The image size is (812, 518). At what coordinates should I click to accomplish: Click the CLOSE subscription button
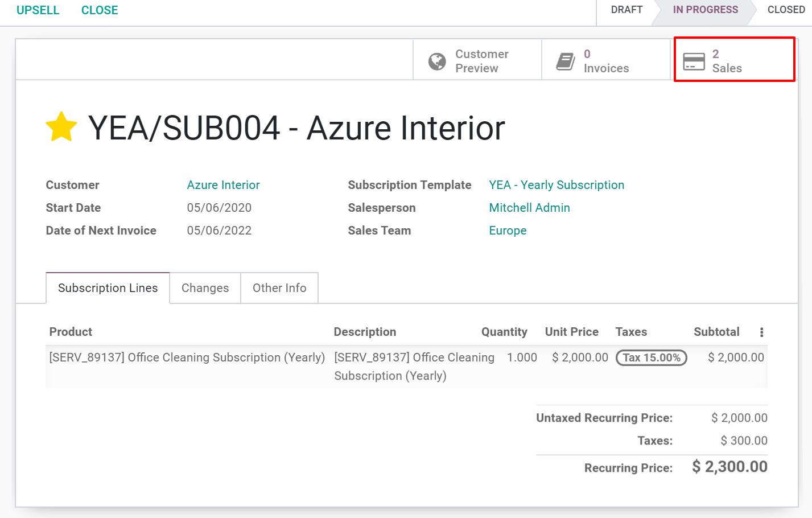pyautogui.click(x=100, y=10)
